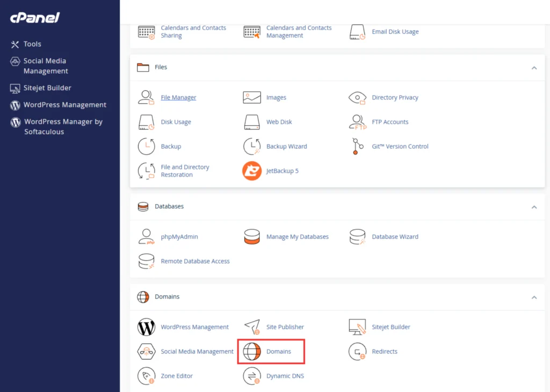
Task: Open the Backup link
Action: [x=171, y=147]
